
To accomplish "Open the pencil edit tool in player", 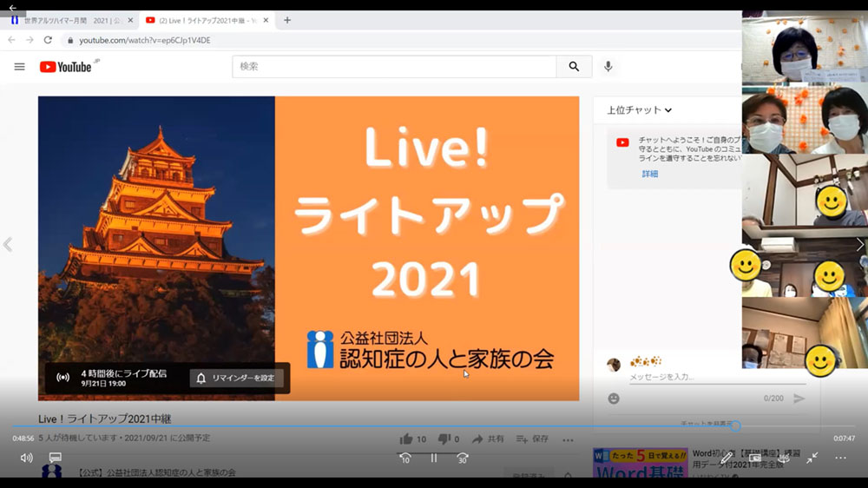I will point(727,458).
